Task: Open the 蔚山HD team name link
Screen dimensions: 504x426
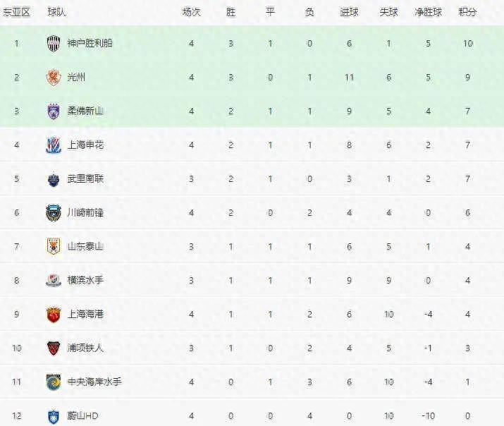Action: tap(82, 415)
